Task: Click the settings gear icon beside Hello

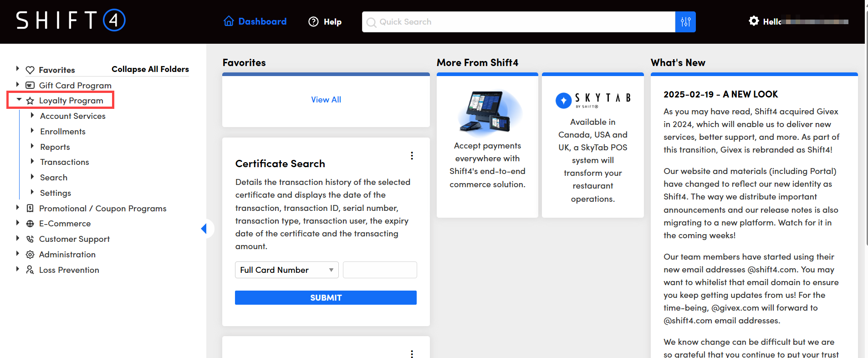Action: pyautogui.click(x=754, y=21)
